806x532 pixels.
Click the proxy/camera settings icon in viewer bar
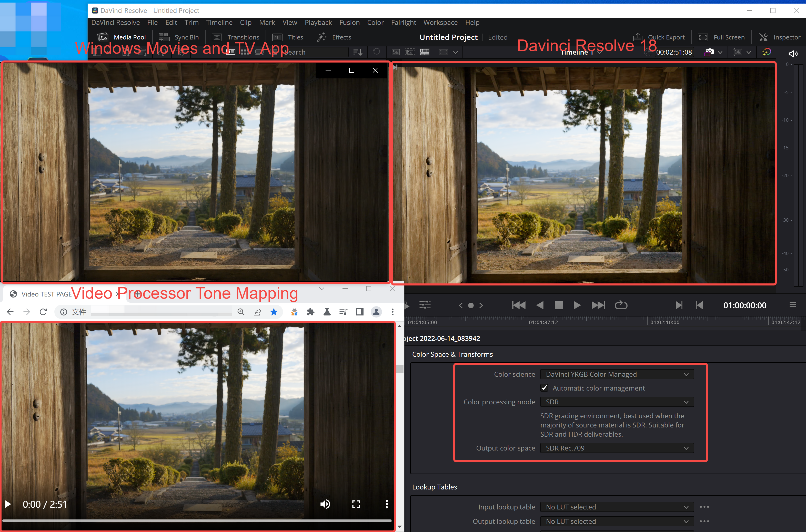pyautogui.click(x=709, y=52)
